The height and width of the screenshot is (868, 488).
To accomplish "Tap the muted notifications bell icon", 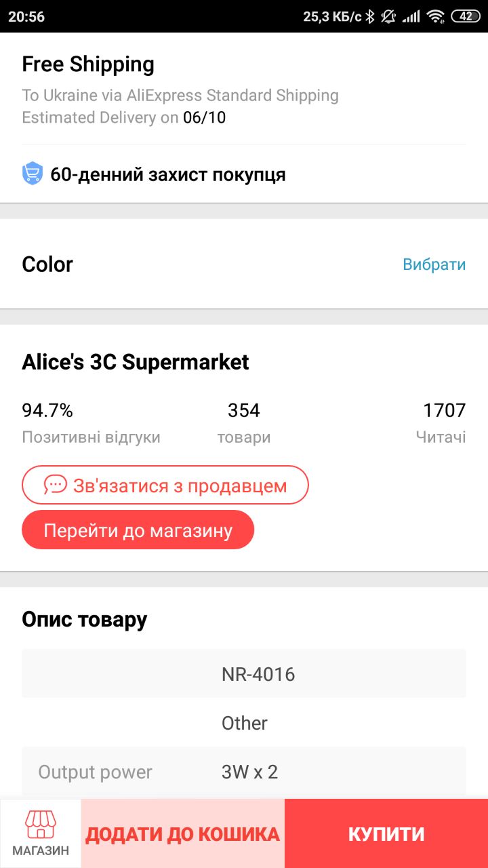I will pos(389,16).
